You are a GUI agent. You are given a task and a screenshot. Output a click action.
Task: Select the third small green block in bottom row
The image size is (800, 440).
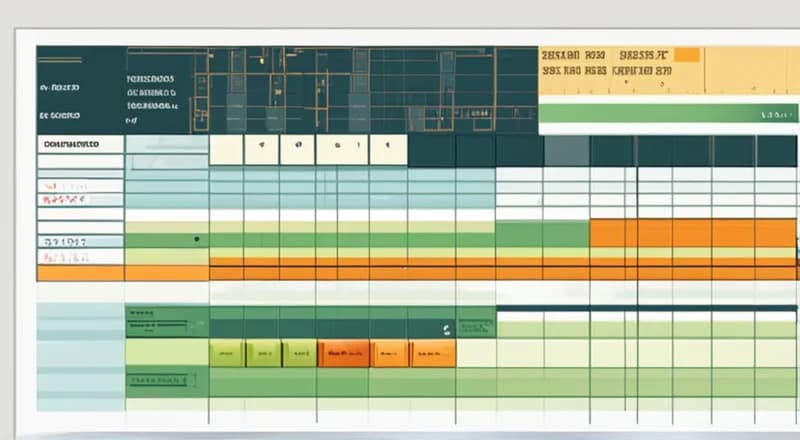298,353
